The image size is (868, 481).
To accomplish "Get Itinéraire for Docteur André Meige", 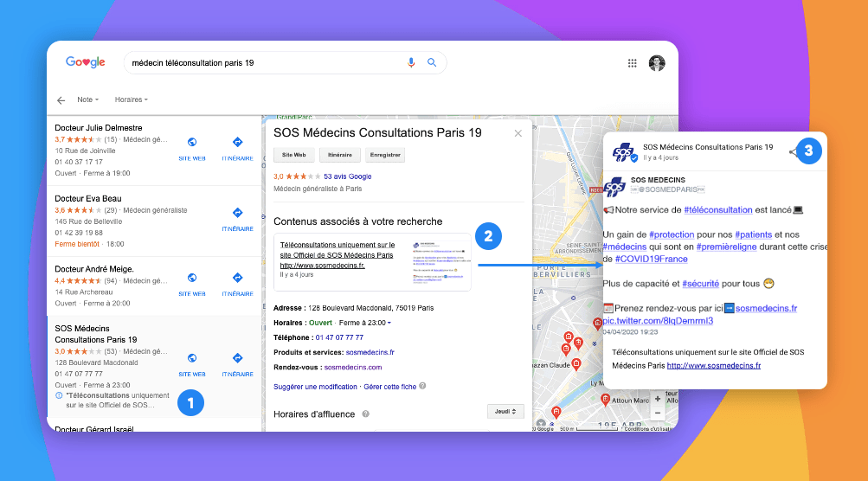I will point(237,284).
